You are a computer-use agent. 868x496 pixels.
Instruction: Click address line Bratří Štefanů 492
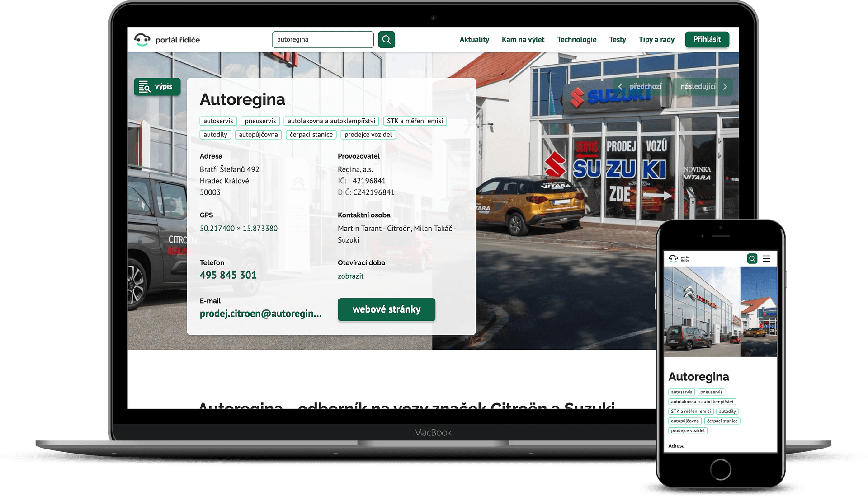[x=230, y=169]
